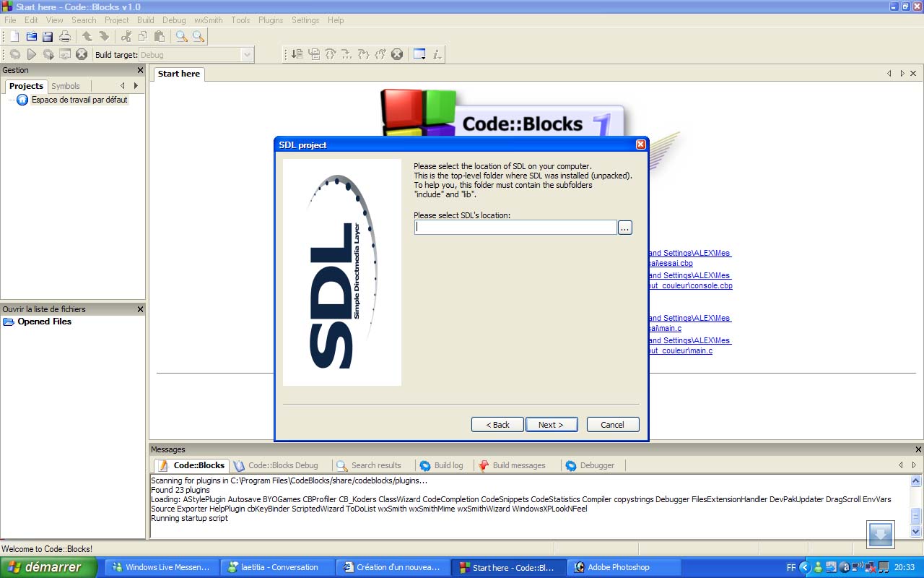Open a file using the Open folder icon
The height and width of the screenshot is (578, 924).
[32, 37]
